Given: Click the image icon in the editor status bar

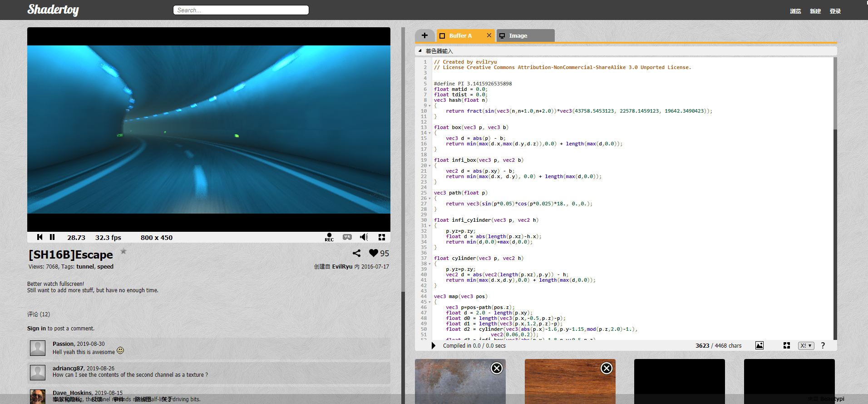Looking at the screenshot, I should [x=759, y=346].
